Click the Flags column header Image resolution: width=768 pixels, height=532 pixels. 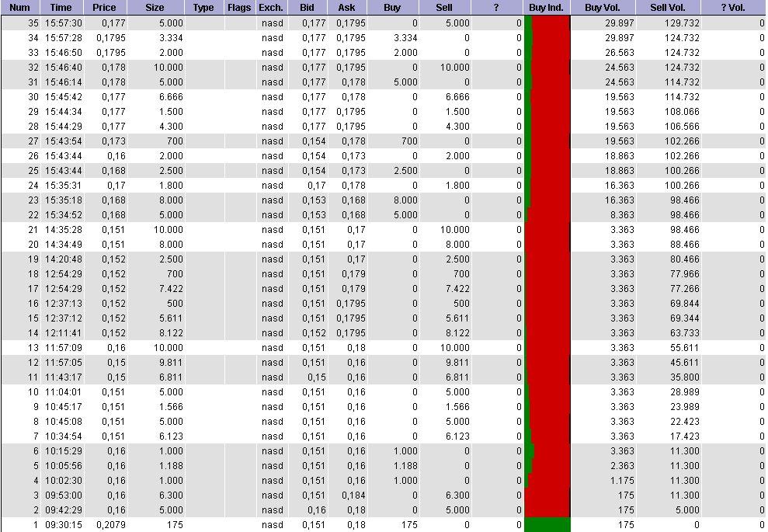(239, 8)
